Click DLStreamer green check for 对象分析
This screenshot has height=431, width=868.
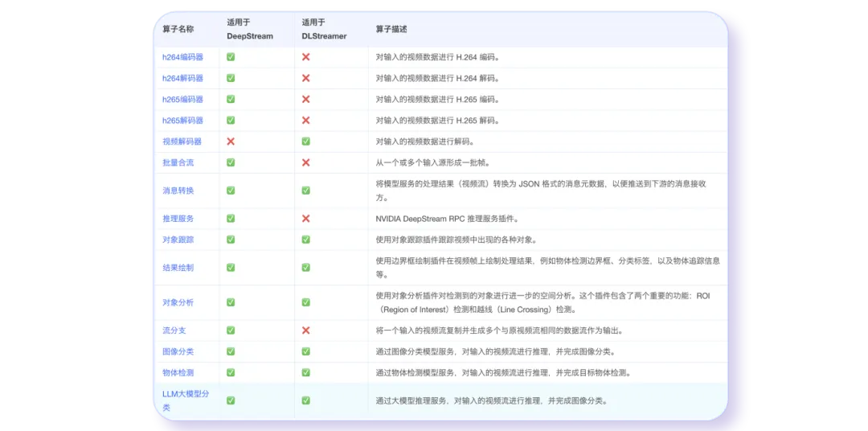coord(305,302)
